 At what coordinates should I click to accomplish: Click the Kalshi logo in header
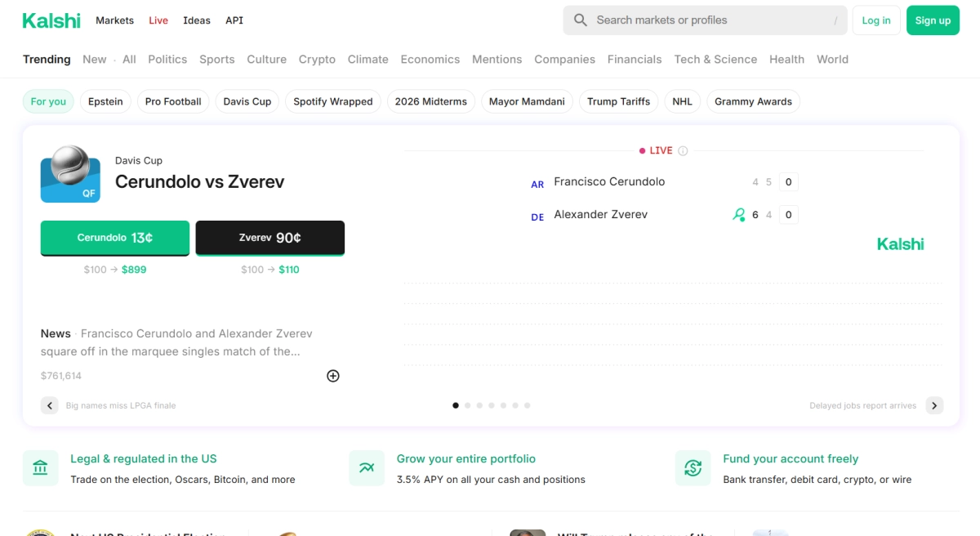click(x=51, y=20)
